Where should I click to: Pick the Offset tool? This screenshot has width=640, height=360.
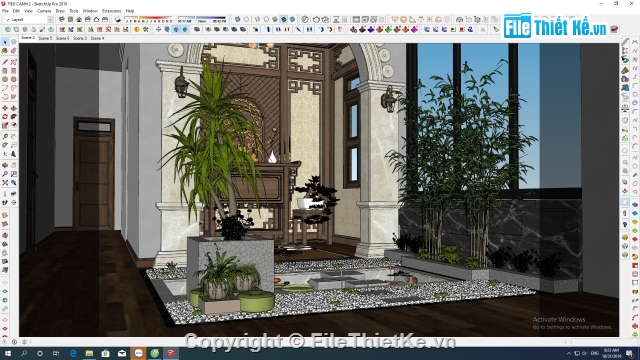tap(13, 125)
